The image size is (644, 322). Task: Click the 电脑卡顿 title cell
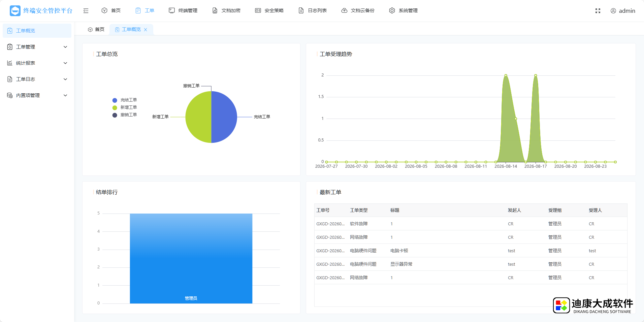[x=399, y=251]
